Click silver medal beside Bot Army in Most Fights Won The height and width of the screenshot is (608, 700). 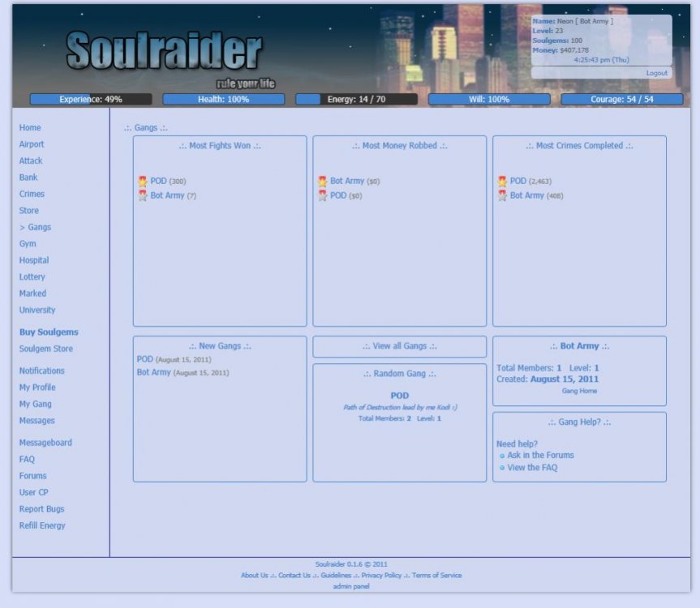[x=143, y=196]
